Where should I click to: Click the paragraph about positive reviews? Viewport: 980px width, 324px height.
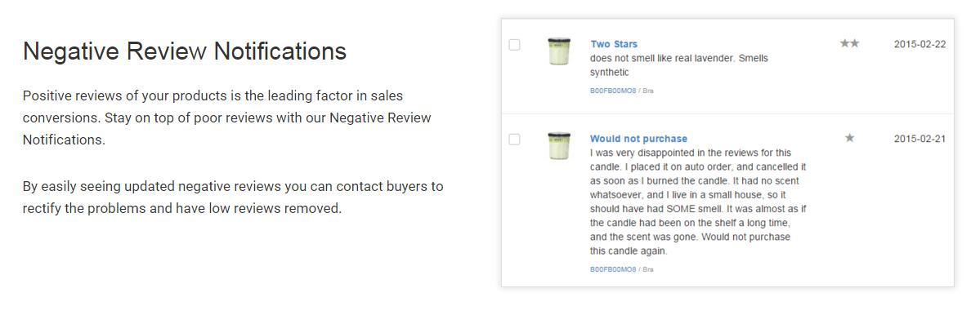[x=227, y=118]
